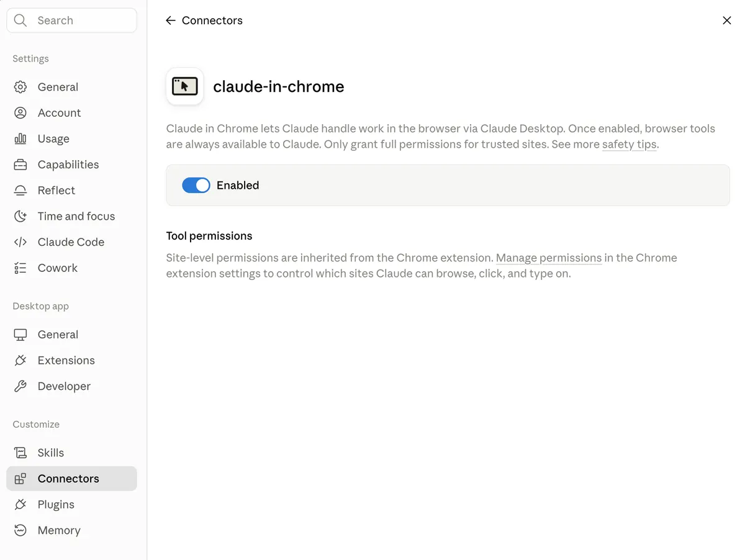745x560 pixels.
Task: Click the Plugins plug icon
Action: click(20, 505)
